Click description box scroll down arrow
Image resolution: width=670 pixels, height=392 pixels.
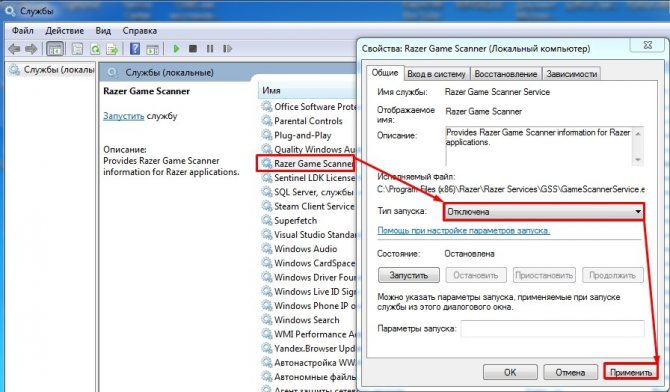tap(638, 159)
